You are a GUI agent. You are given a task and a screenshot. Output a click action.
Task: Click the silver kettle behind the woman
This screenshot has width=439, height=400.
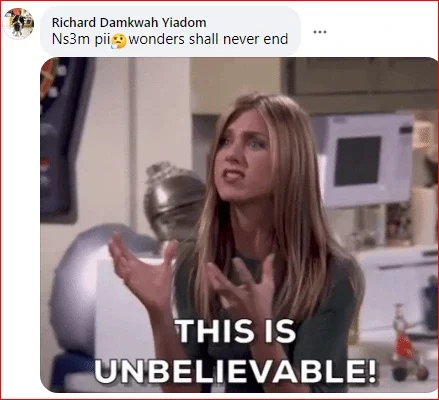[x=174, y=199]
